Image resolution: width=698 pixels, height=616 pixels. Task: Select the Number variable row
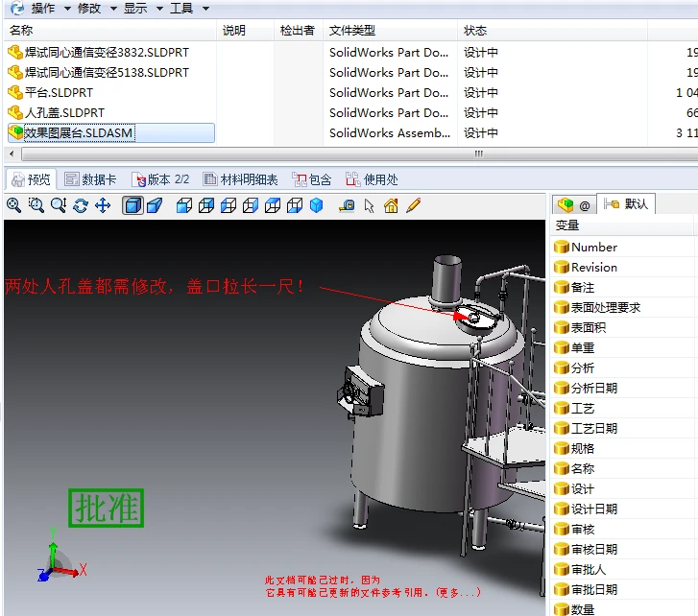point(623,247)
